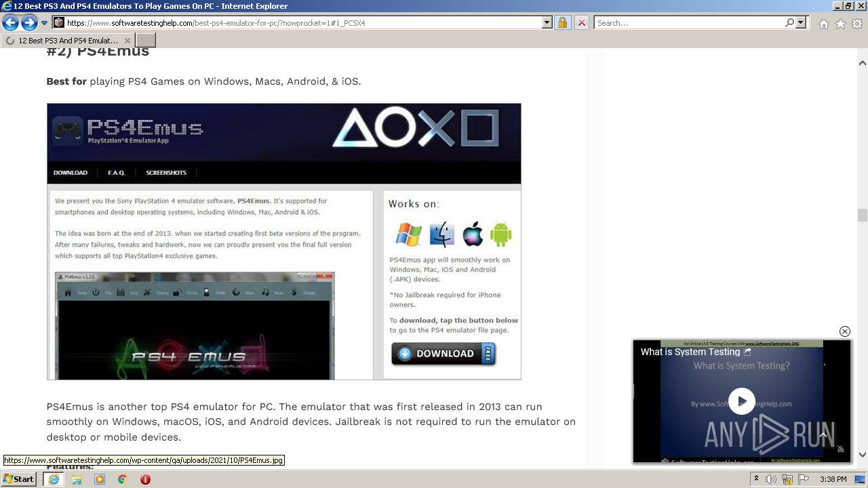The height and width of the screenshot is (488, 868).
Task: Click the page scrollbar down arrow
Action: 863,455
